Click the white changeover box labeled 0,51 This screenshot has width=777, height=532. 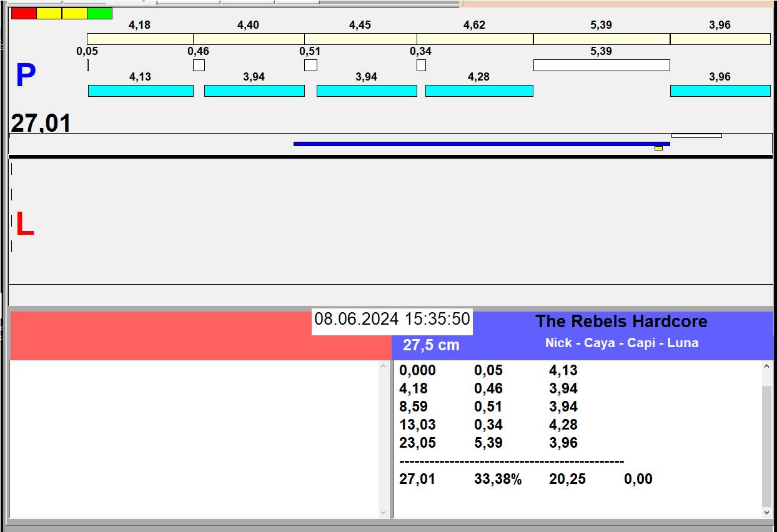[310, 65]
